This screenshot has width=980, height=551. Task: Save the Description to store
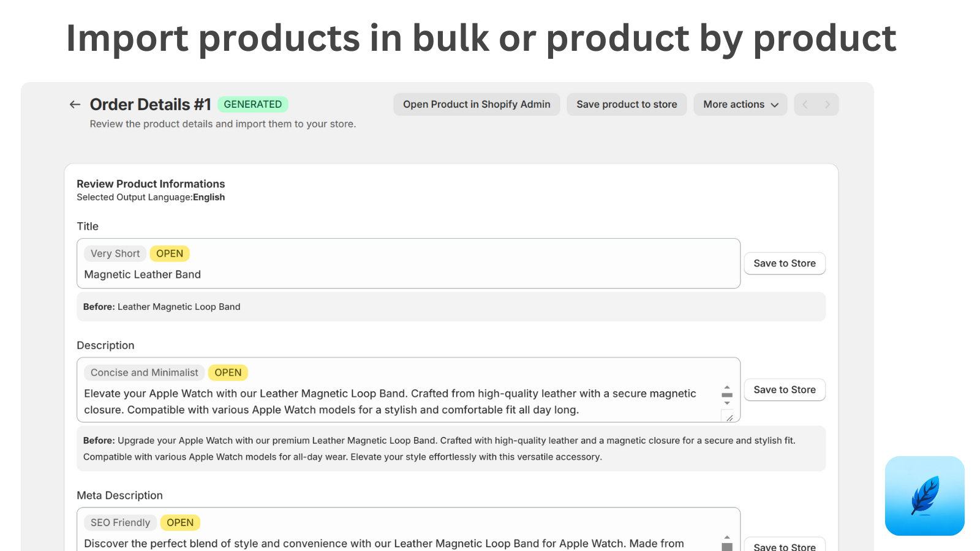point(785,390)
